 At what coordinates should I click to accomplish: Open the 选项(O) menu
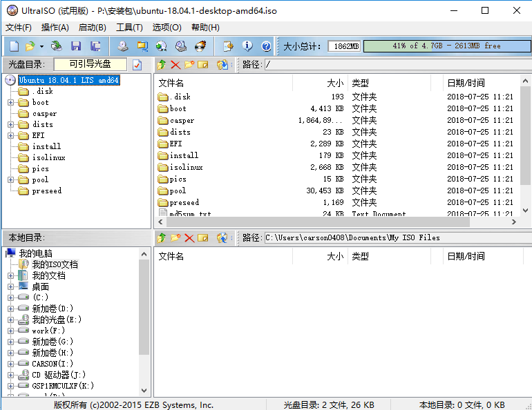click(167, 28)
